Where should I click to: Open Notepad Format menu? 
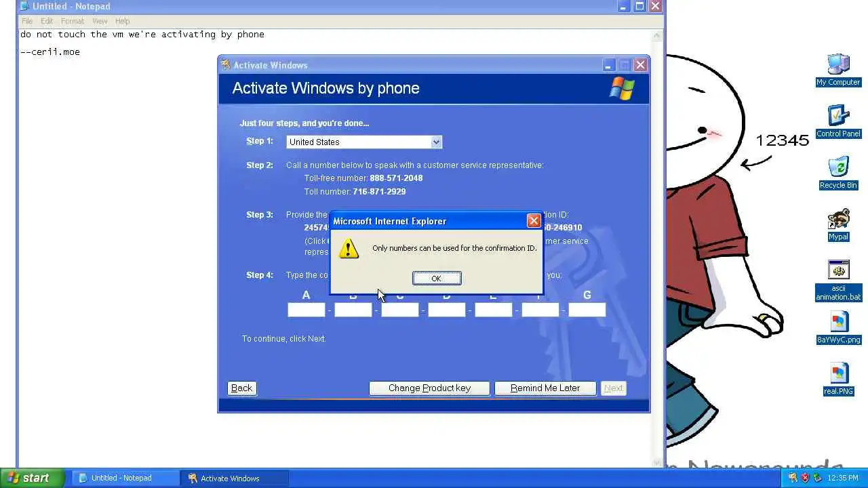tap(73, 21)
